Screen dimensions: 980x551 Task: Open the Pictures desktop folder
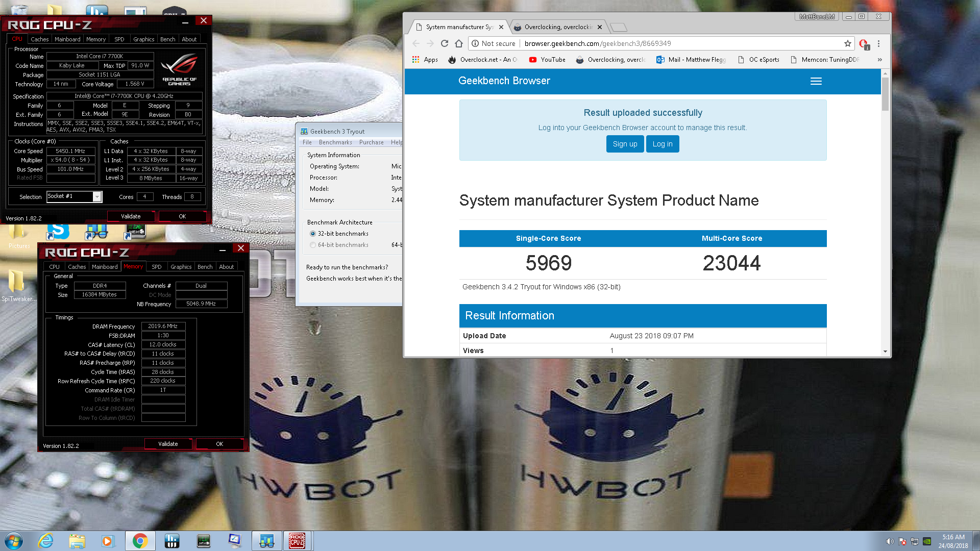(18, 236)
